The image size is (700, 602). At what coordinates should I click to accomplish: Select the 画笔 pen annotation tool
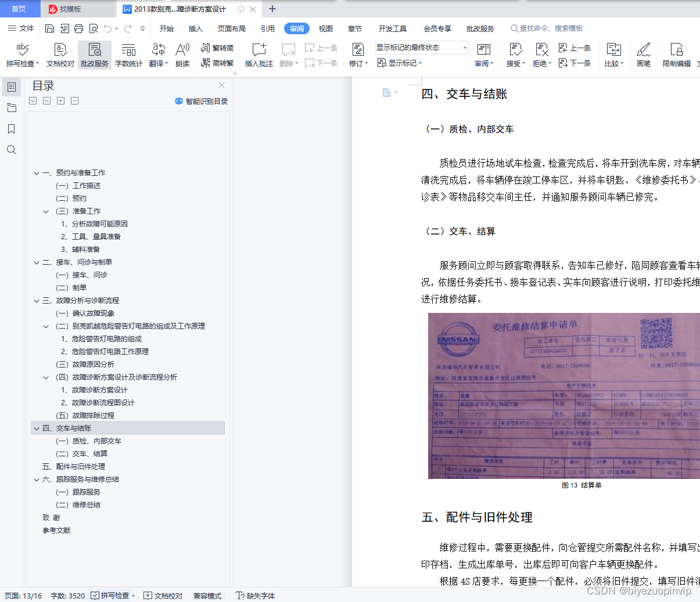[643, 55]
